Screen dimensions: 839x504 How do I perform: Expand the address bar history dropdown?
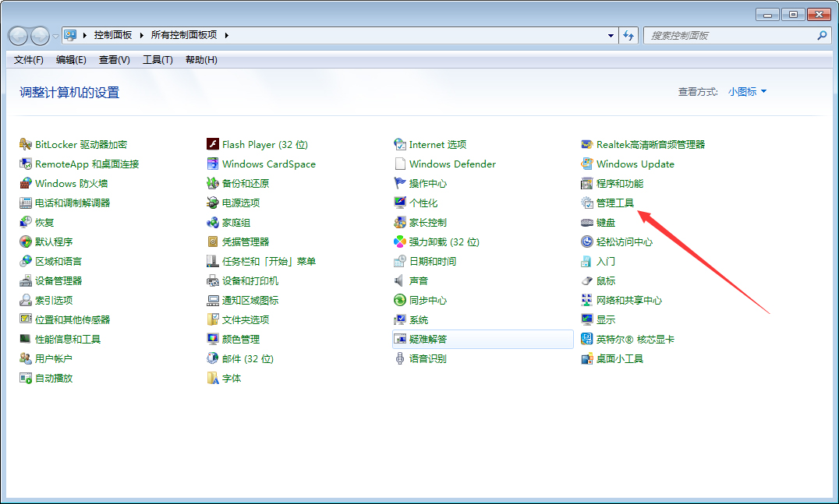click(x=611, y=35)
